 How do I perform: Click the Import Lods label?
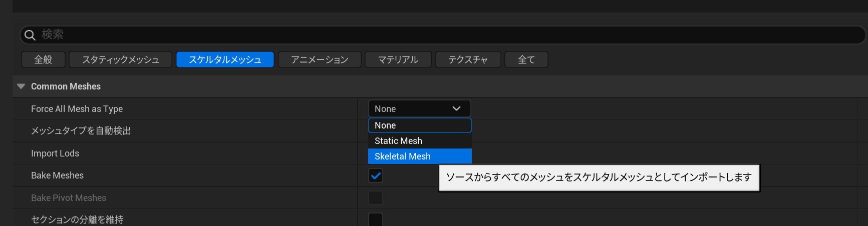tap(55, 153)
